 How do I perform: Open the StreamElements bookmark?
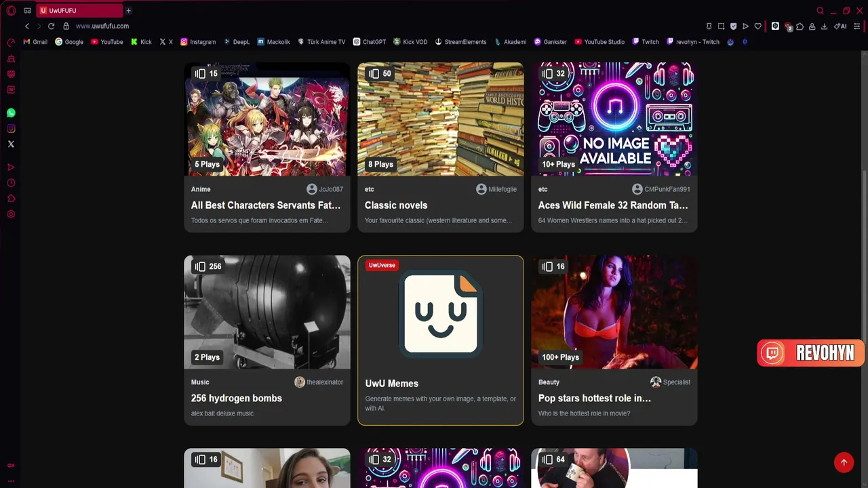460,42
